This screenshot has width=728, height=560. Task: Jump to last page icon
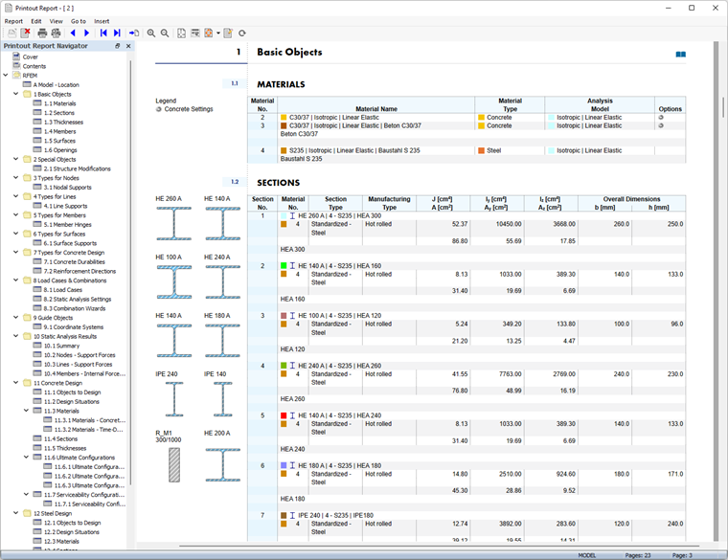[x=117, y=33]
